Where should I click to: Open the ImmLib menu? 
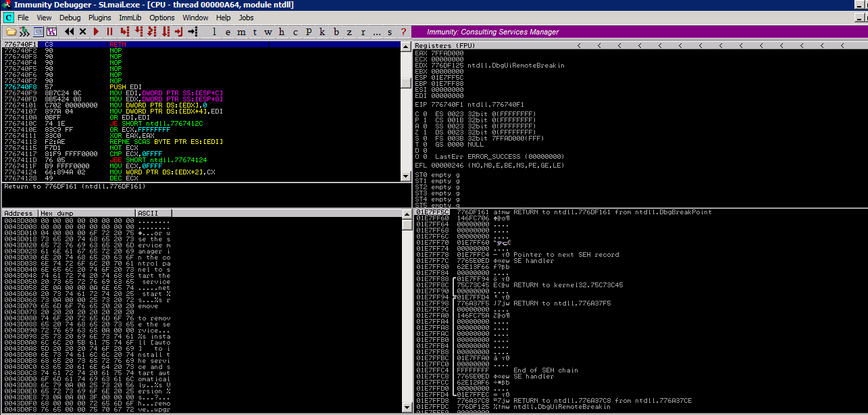pyautogui.click(x=131, y=18)
